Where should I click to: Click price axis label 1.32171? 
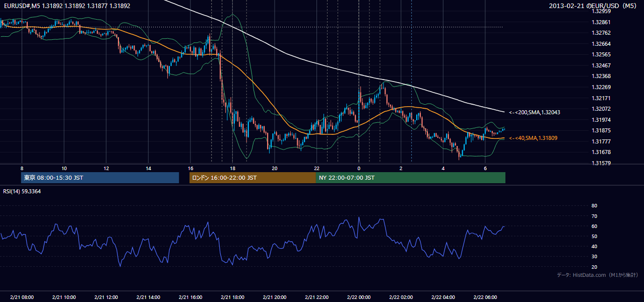click(x=601, y=98)
